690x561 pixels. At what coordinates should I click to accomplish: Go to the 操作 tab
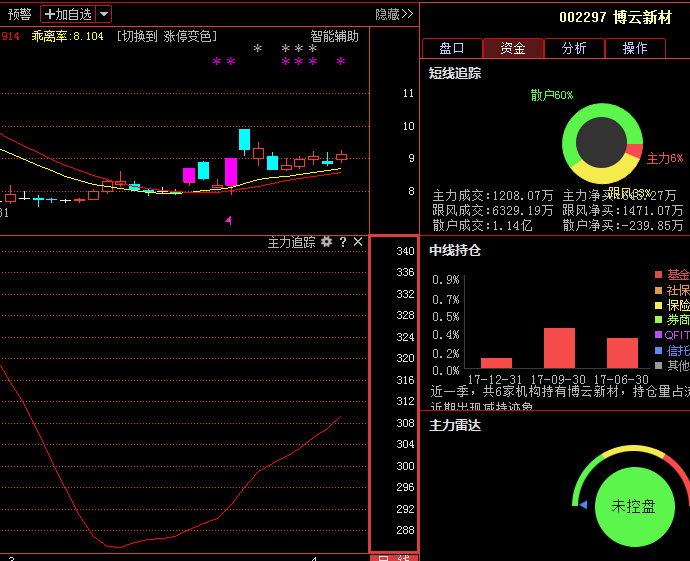pos(635,48)
